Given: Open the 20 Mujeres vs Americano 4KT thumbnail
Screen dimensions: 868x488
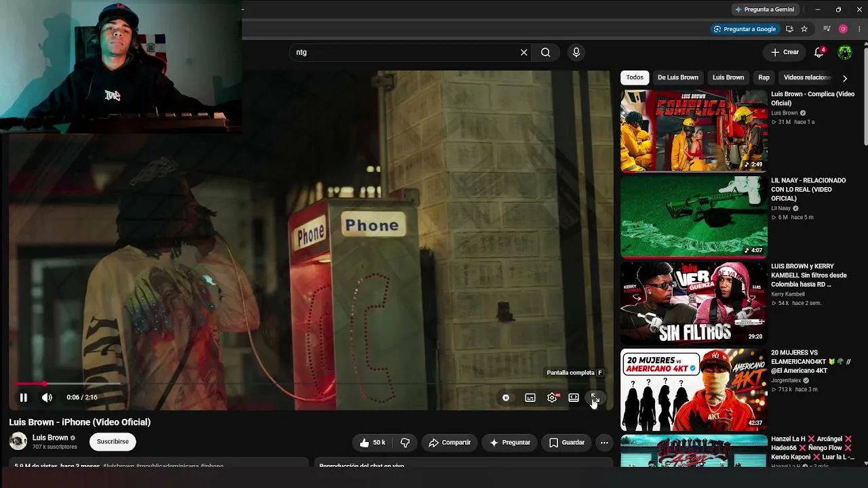Looking at the screenshot, I should 694,390.
